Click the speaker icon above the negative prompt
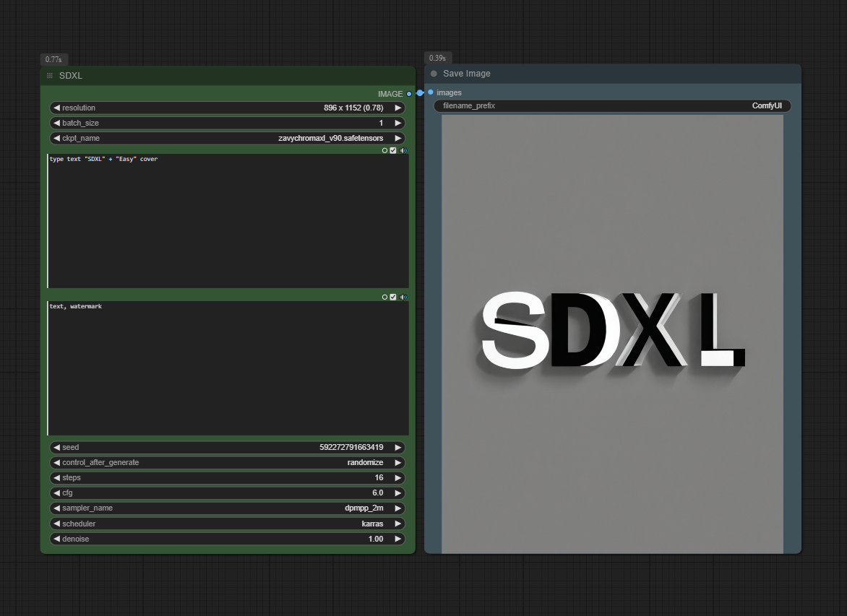Screen dimensions: 847x616 tap(403, 297)
